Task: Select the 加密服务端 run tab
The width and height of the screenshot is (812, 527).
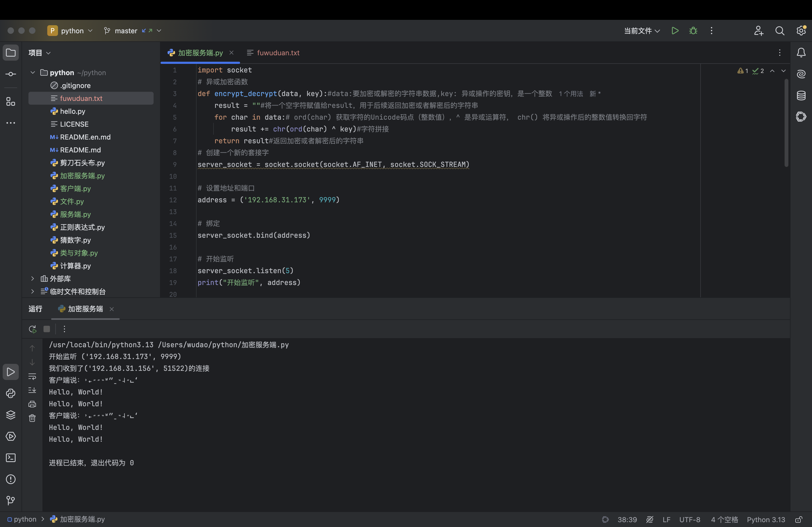Action: coord(85,309)
